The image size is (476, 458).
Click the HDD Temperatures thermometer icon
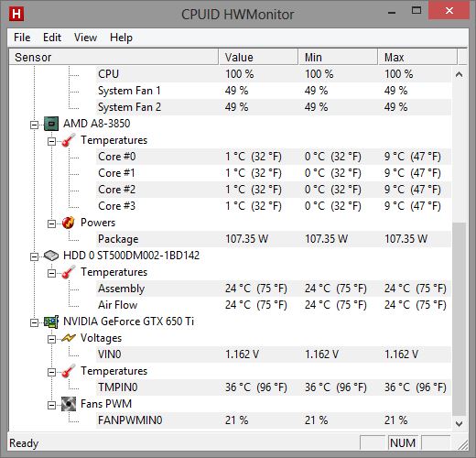(69, 272)
